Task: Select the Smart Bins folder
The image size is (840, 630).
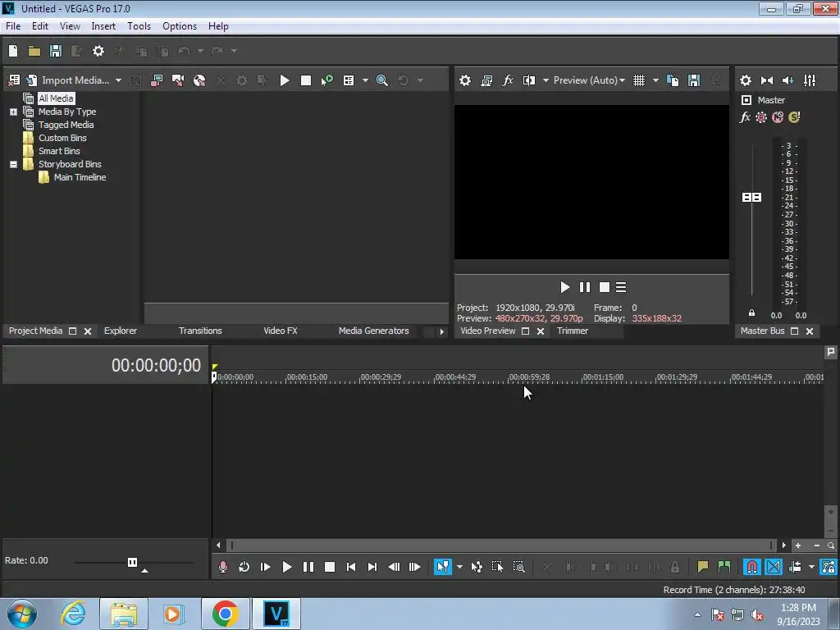Action: (x=59, y=151)
